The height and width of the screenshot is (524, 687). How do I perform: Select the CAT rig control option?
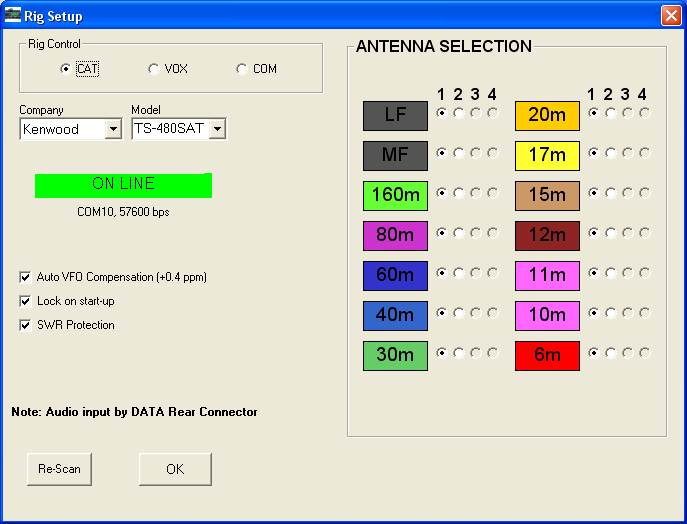click(66, 69)
